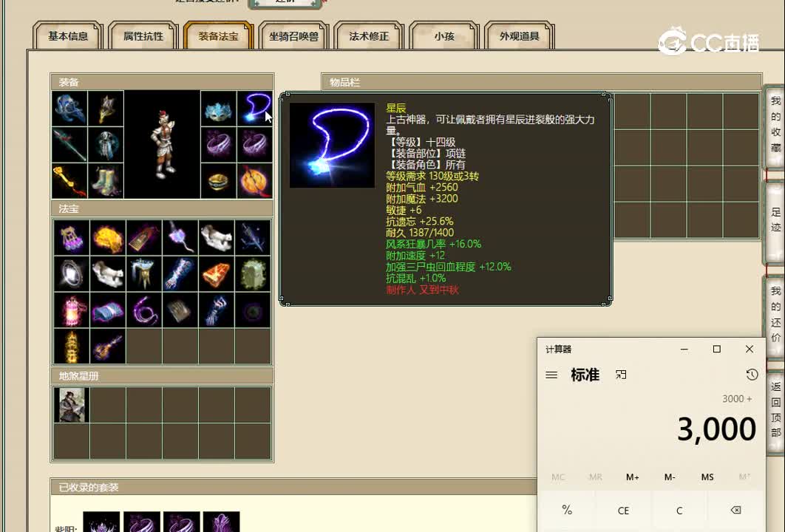The height and width of the screenshot is (532, 785).
Task: Select the silver mirror treasure icon
Action: tap(72, 274)
